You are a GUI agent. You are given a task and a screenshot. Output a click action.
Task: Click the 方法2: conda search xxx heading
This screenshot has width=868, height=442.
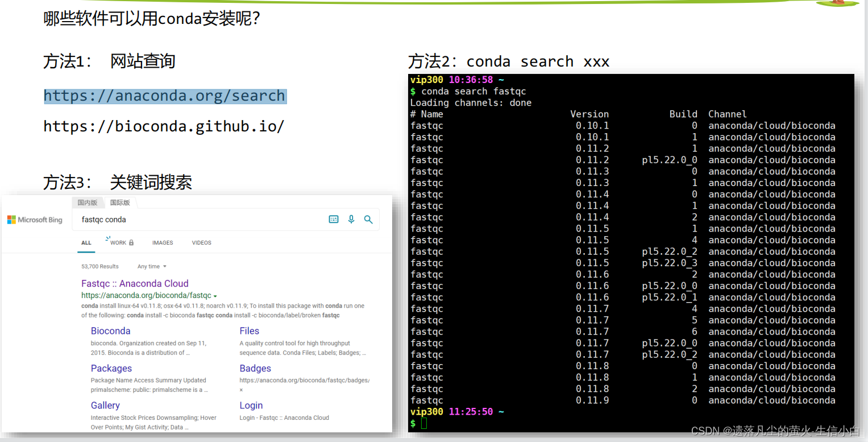509,61
